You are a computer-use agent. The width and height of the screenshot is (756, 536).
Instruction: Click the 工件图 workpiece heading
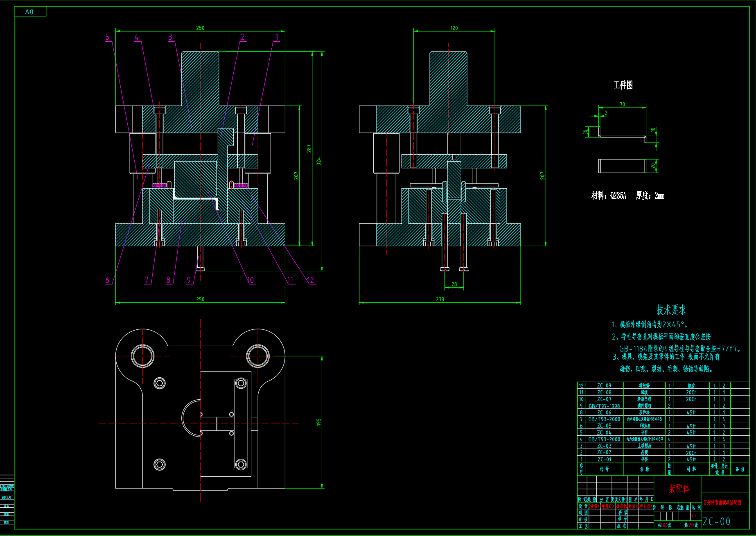tap(623, 85)
